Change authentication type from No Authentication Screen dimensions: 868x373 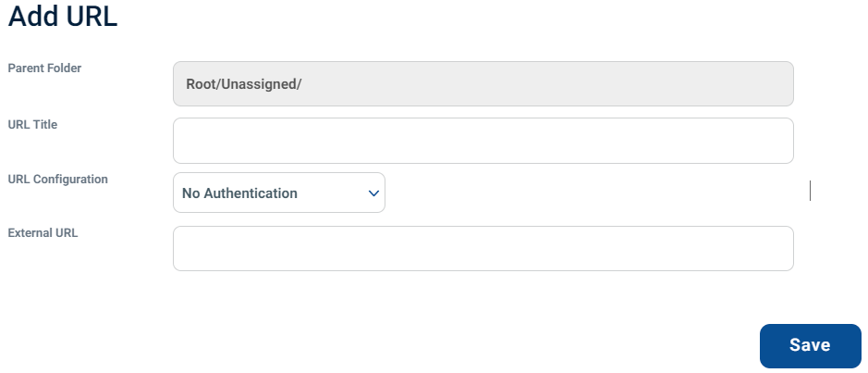click(279, 193)
